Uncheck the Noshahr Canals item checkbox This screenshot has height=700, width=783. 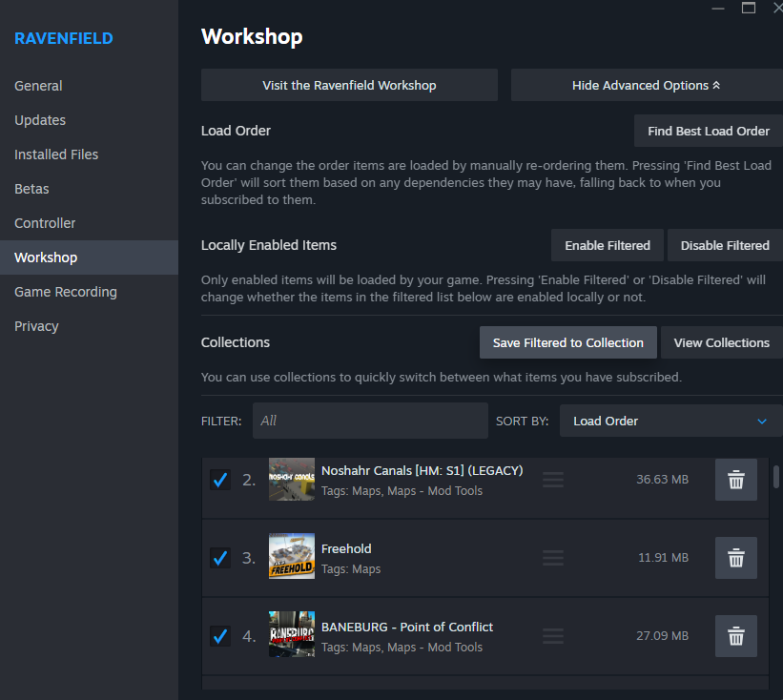point(219,480)
